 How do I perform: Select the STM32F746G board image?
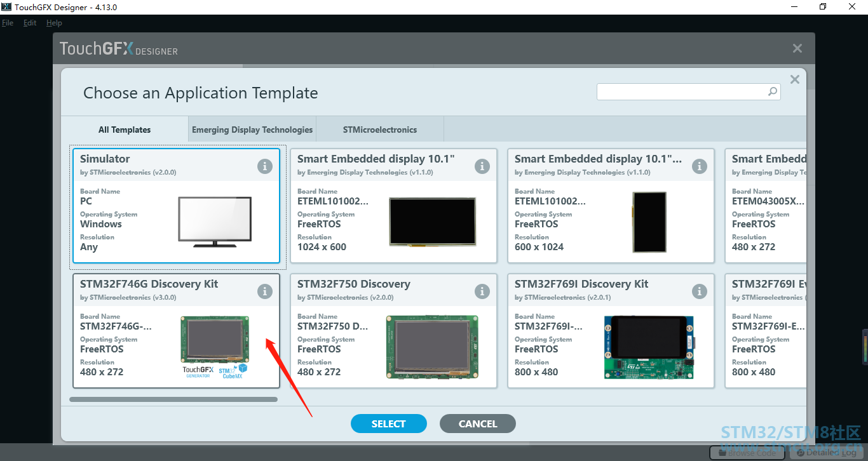(x=215, y=339)
